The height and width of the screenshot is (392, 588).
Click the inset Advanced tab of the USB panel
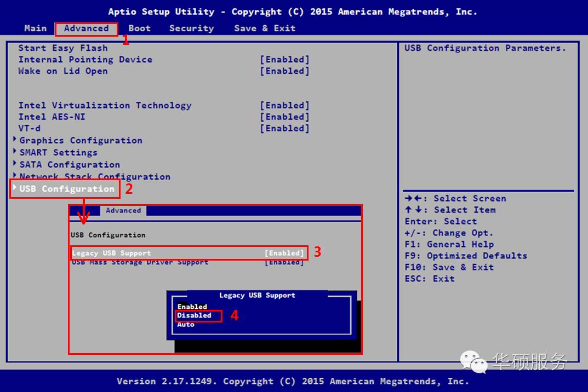123,211
